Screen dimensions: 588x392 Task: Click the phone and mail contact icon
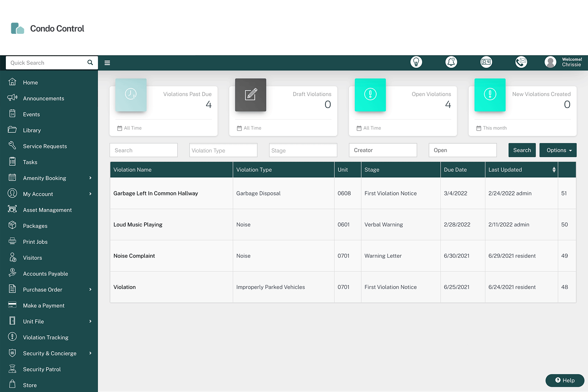click(x=521, y=62)
